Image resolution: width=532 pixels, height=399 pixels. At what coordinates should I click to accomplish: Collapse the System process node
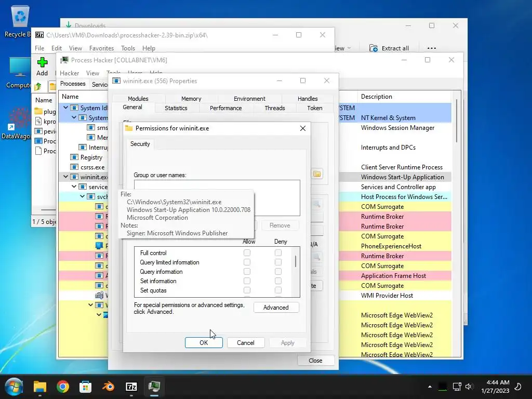74,117
